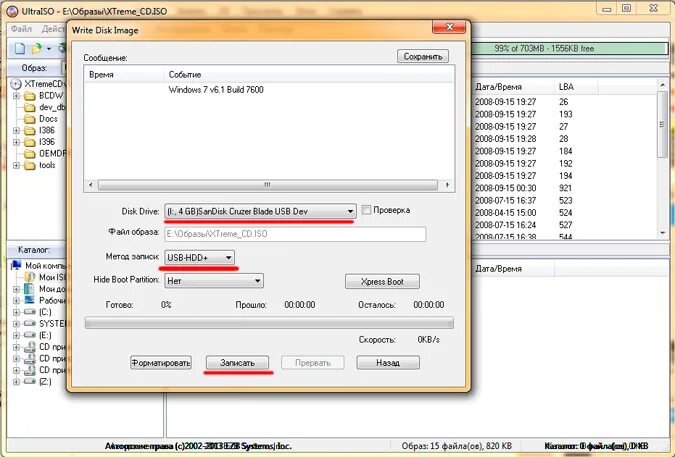Select the I396 folder icon

point(30,142)
